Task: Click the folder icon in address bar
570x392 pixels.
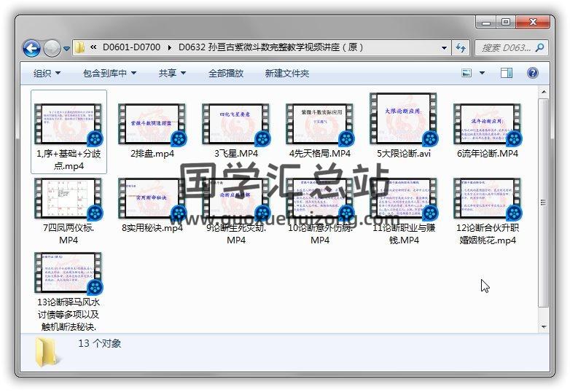Action: coord(79,47)
